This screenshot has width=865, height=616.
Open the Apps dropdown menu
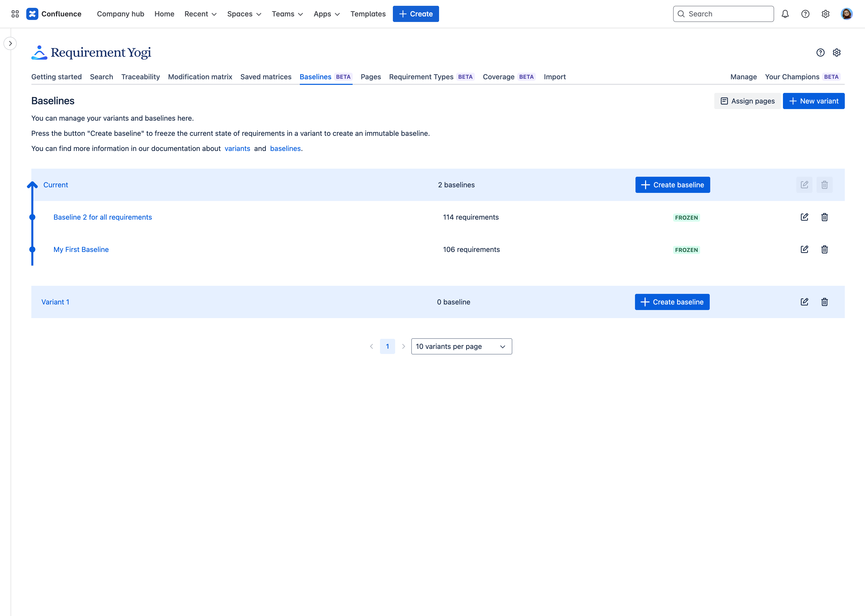click(326, 14)
